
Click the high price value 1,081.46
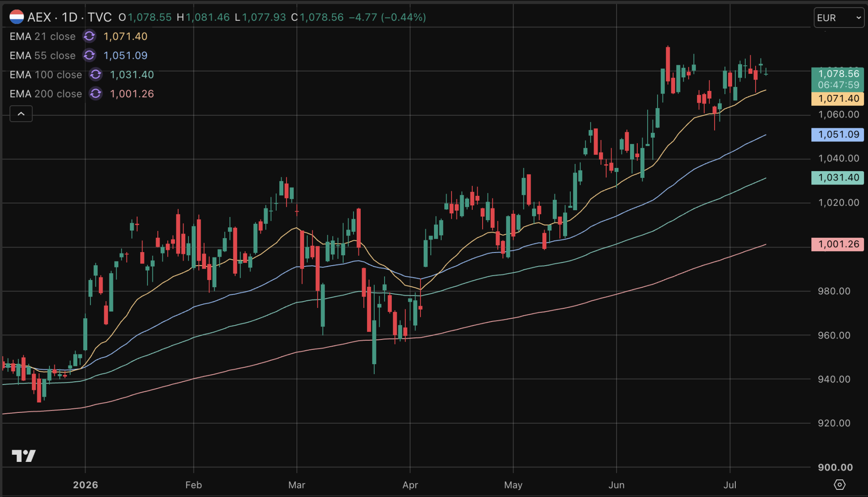pyautogui.click(x=208, y=17)
